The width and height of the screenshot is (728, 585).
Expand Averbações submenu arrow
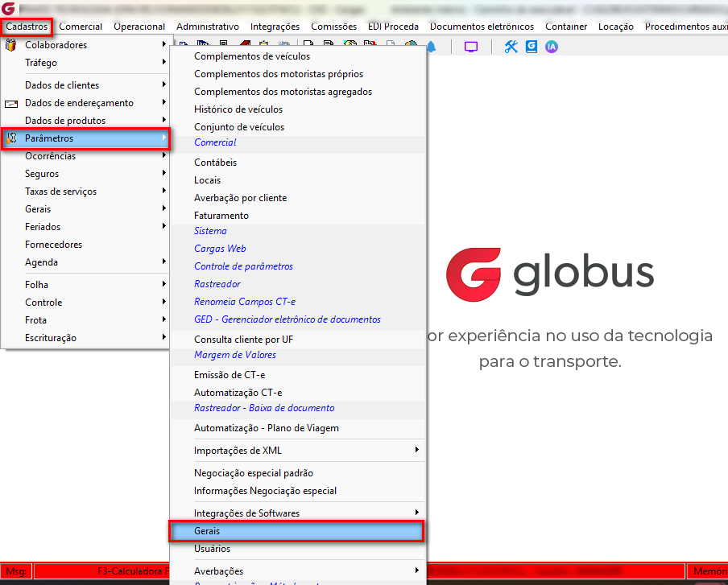(417, 571)
